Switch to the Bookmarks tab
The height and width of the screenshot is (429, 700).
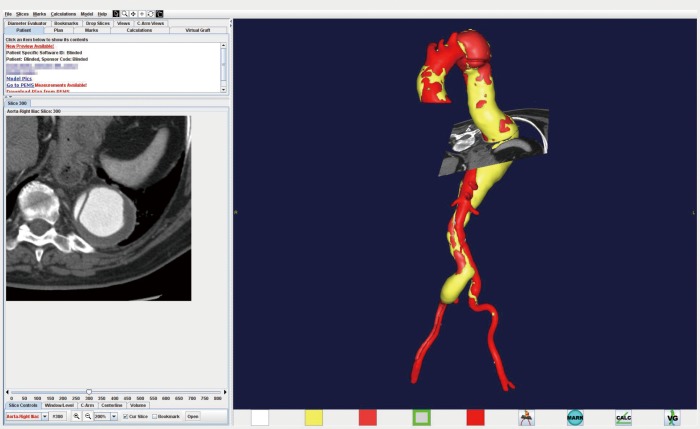tap(66, 23)
